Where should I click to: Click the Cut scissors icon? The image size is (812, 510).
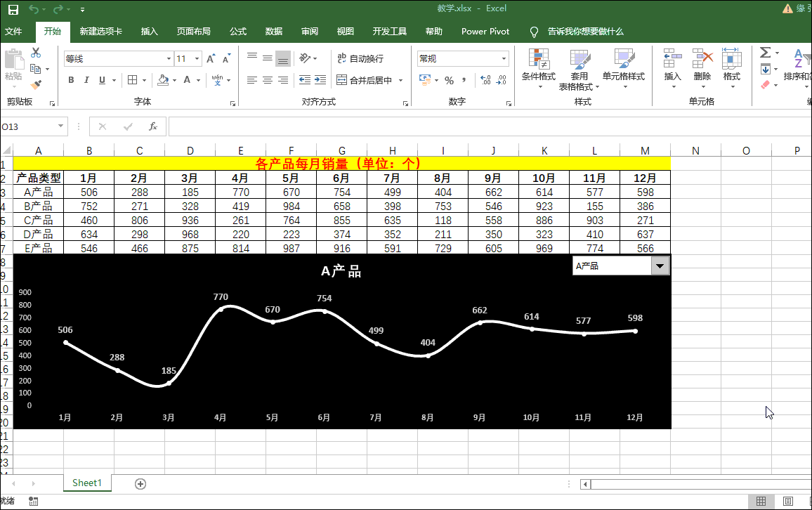coord(36,53)
